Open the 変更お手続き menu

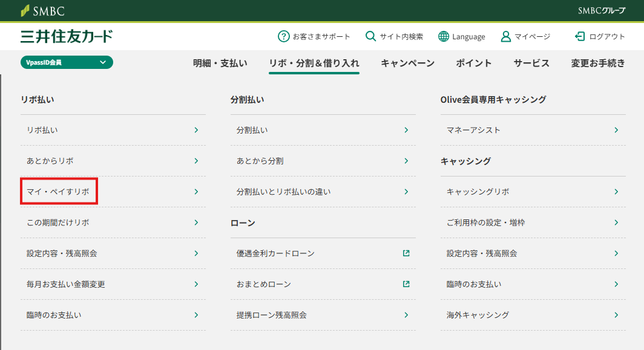[598, 63]
